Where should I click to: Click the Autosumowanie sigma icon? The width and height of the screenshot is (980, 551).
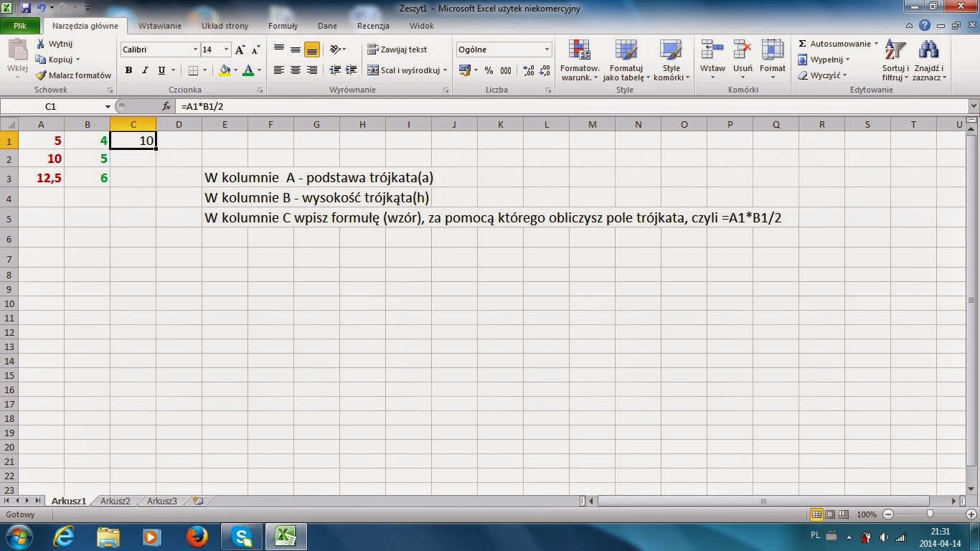pos(802,44)
